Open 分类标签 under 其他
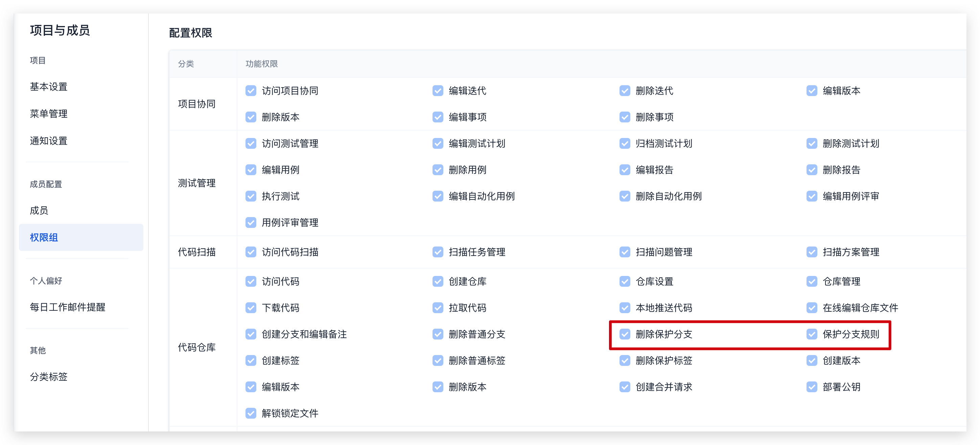 49,377
